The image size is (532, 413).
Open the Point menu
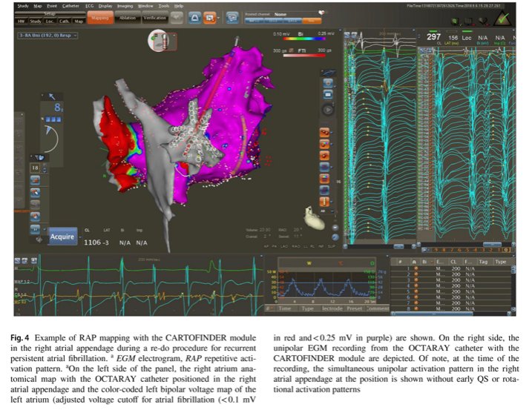(52, 6)
